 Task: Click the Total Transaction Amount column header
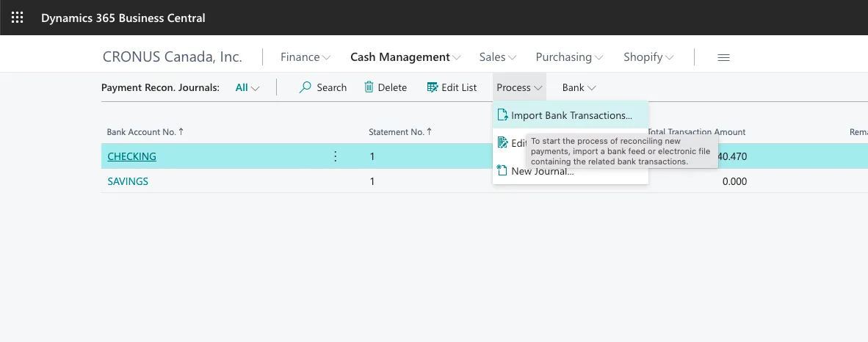click(x=696, y=131)
